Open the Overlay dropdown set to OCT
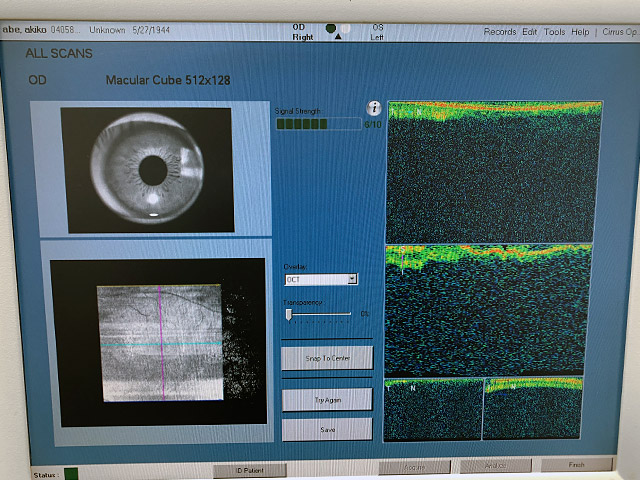640x480 pixels. (x=321, y=279)
